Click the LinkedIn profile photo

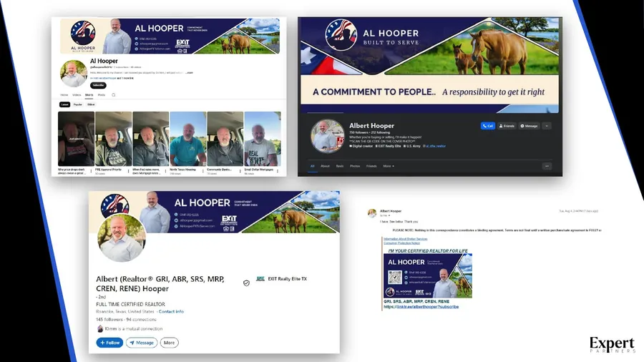121,238
